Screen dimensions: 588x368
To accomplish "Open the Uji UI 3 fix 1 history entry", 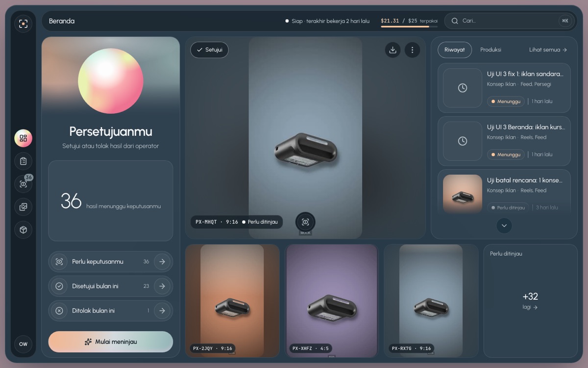I will (x=504, y=88).
